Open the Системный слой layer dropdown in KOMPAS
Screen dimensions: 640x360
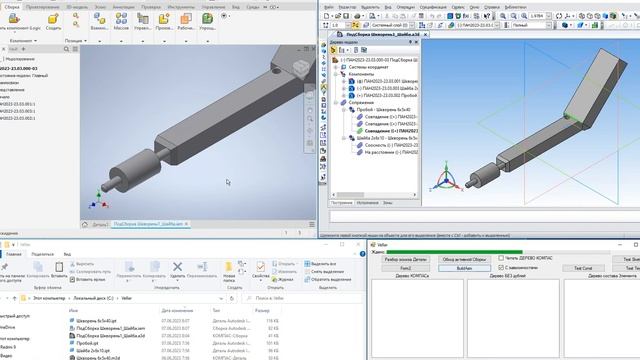coord(411,25)
